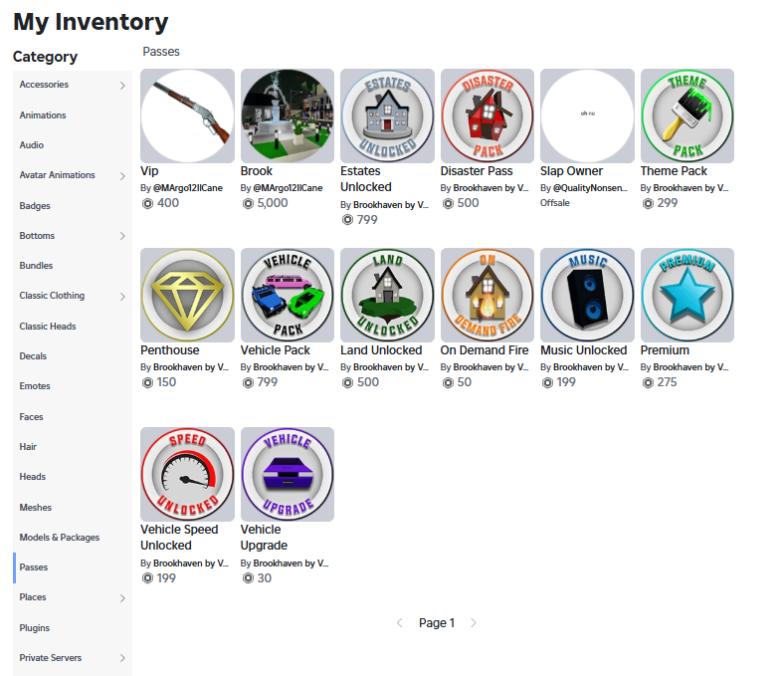Select the Decals category
The width and height of the screenshot is (784, 676).
tap(73, 356)
